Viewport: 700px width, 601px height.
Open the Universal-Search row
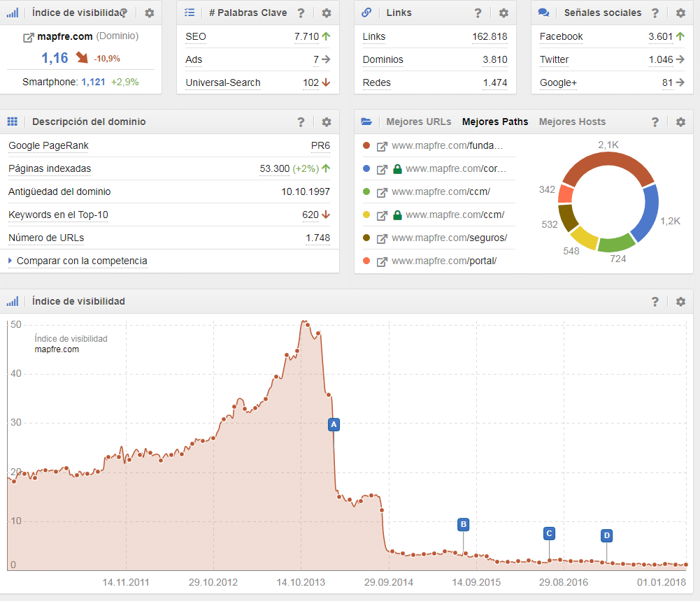(x=257, y=82)
